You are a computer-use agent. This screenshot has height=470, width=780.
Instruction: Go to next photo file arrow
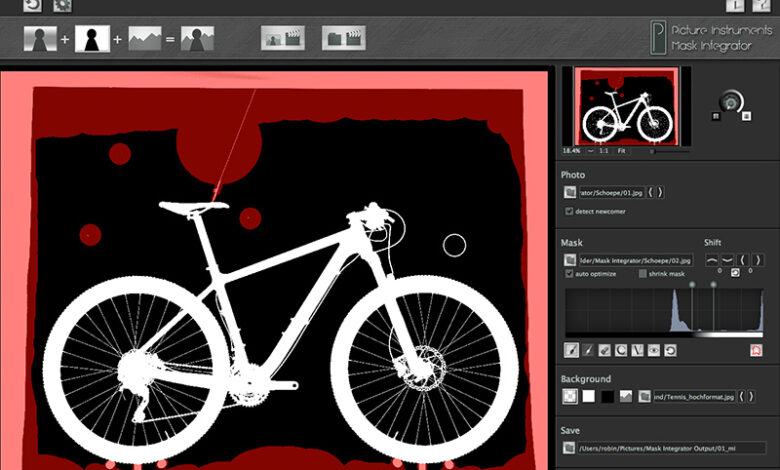[x=659, y=192]
